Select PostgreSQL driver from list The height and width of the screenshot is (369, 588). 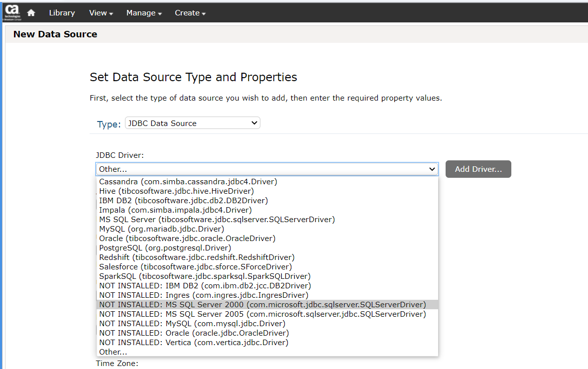coord(165,248)
